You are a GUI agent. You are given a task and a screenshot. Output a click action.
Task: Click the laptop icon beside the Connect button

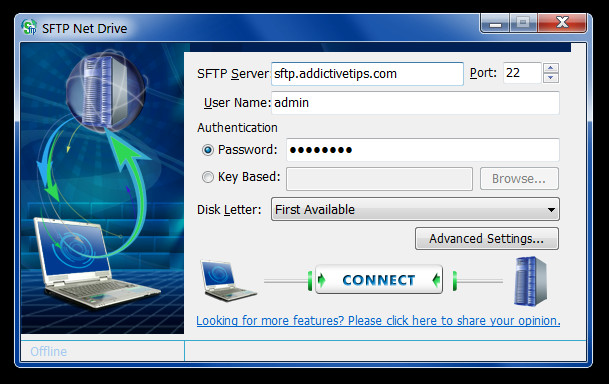(x=228, y=281)
